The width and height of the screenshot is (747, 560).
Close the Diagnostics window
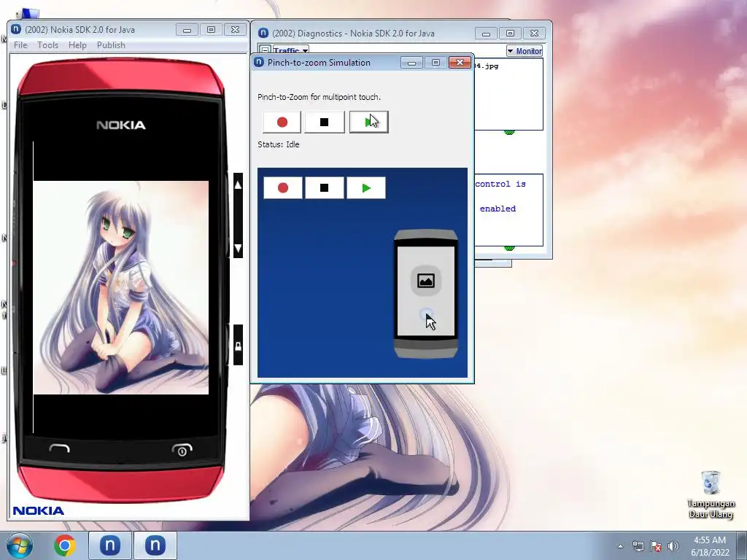coord(534,34)
